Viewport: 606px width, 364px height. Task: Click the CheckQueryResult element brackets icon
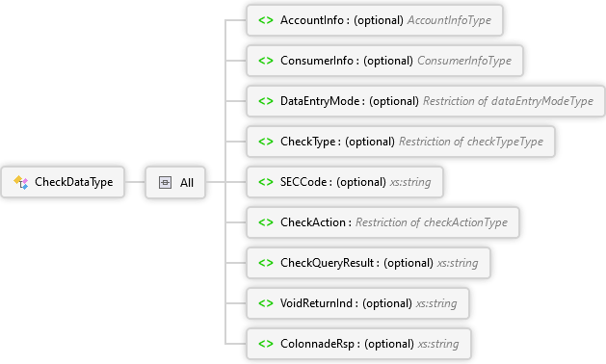pyautogui.click(x=266, y=263)
